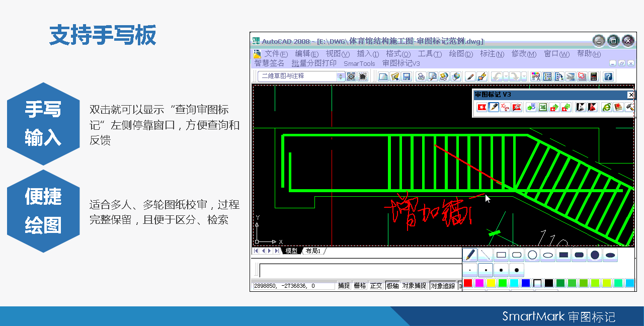The image size is (644, 326).
Task: Close the 审图标记 V3 floating panel
Action: tap(631, 95)
